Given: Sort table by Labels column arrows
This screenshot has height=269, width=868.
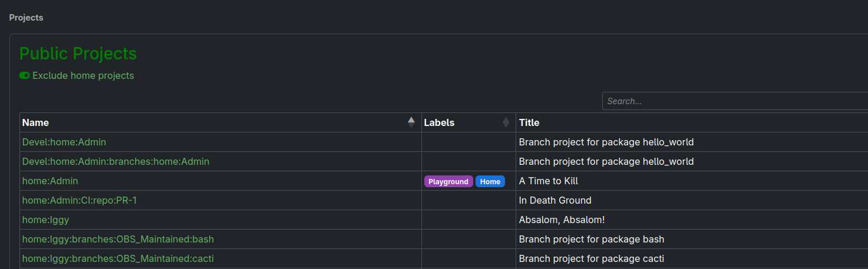Looking at the screenshot, I should 505,122.
